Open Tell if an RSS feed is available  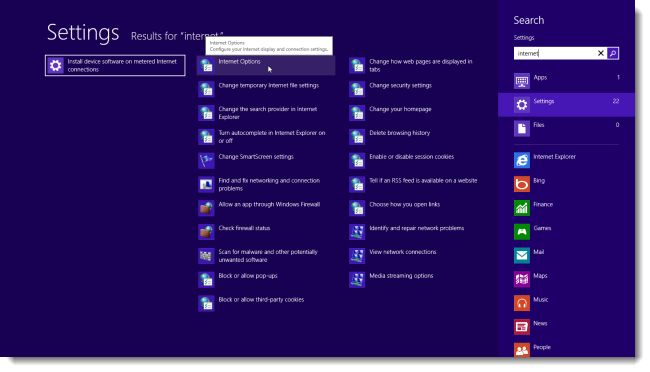pyautogui.click(x=417, y=185)
